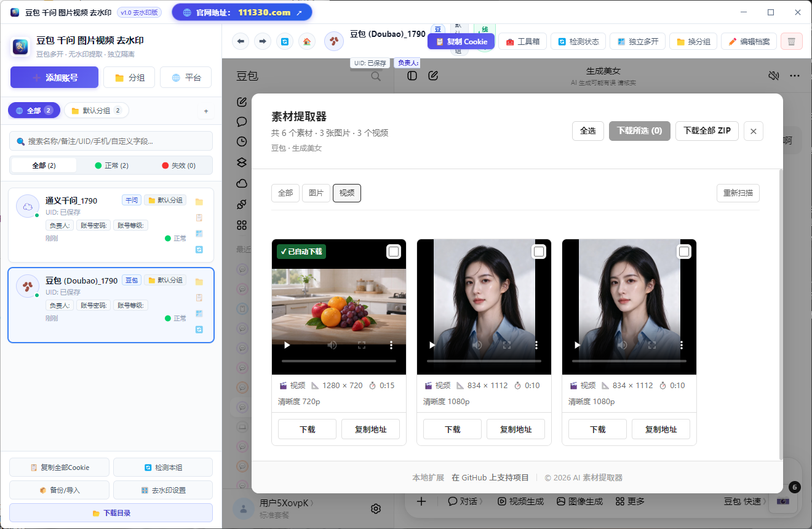Open the 下载目录 download folder
The height and width of the screenshot is (529, 812).
coord(111,513)
